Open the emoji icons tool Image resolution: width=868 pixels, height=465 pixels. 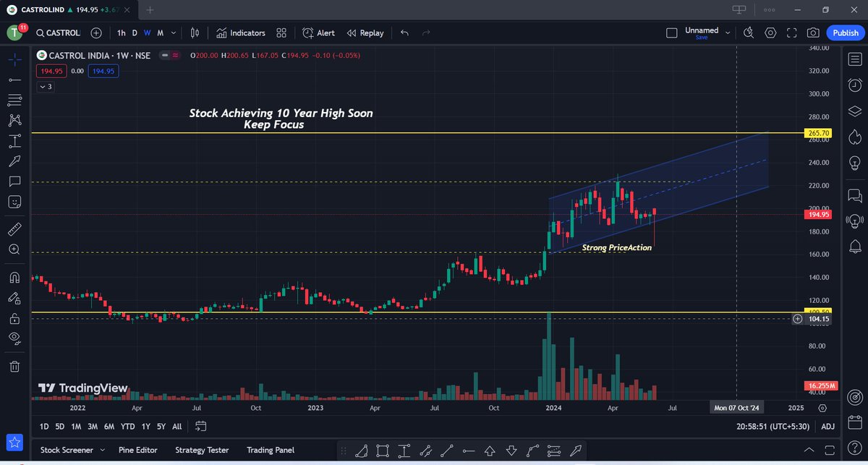click(x=14, y=201)
